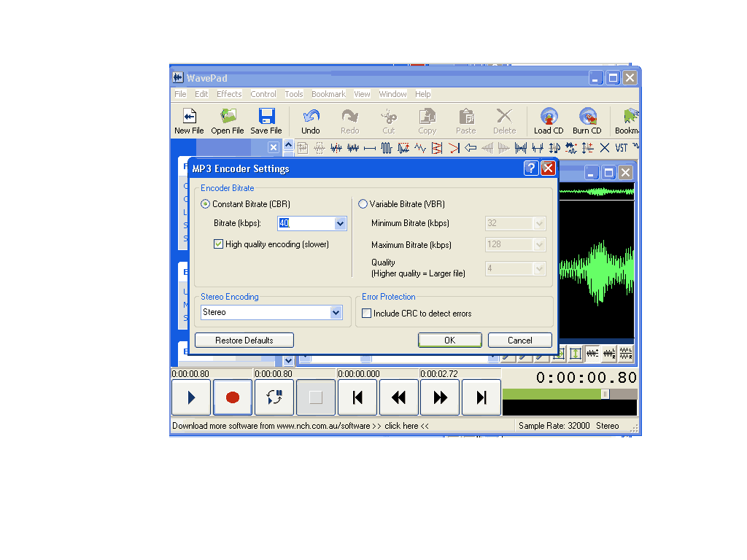Screen dimensions: 747x560
Task: Click the green vertical zoom arrows icon
Action: [x=576, y=354]
